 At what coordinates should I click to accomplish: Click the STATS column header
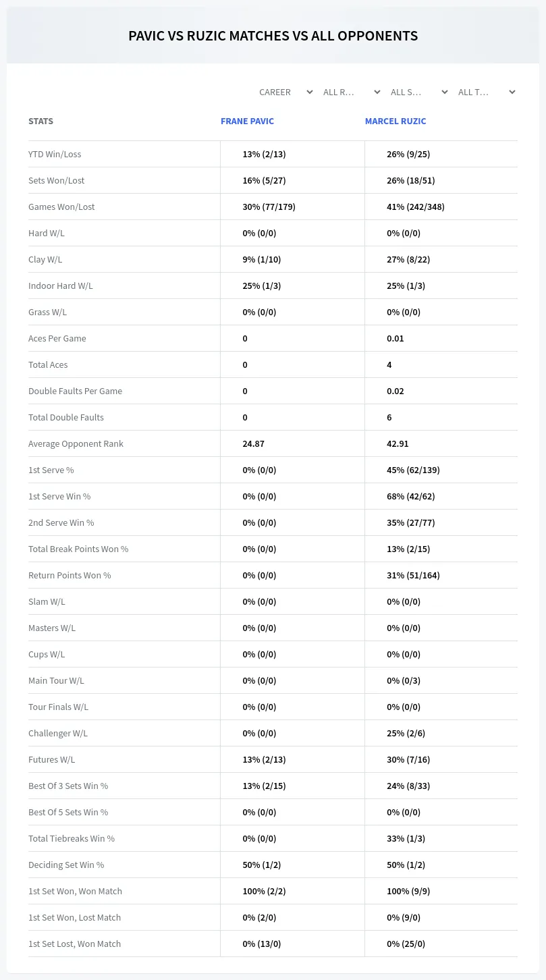tap(40, 121)
